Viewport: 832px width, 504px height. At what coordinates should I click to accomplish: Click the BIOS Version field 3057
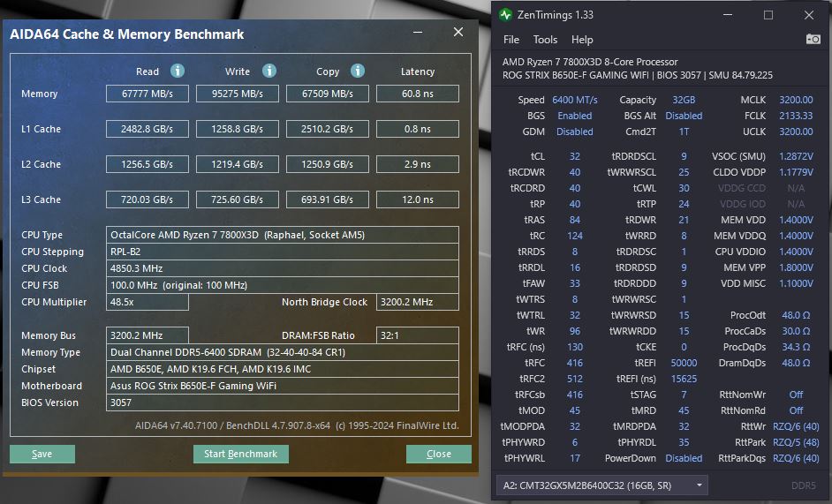(x=283, y=402)
